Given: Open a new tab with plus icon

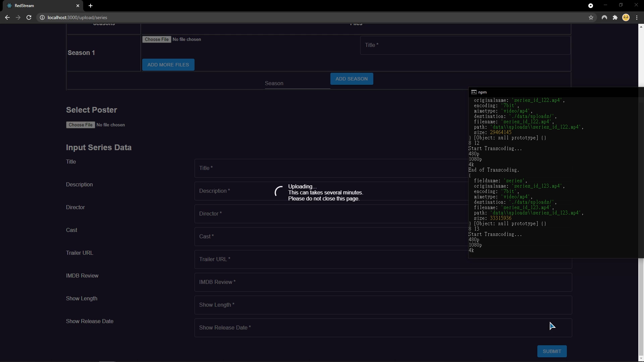Looking at the screenshot, I should coord(91,6).
